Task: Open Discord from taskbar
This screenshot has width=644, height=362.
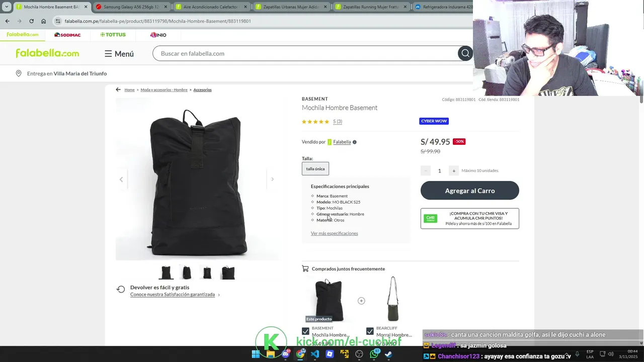Action: pos(286,354)
